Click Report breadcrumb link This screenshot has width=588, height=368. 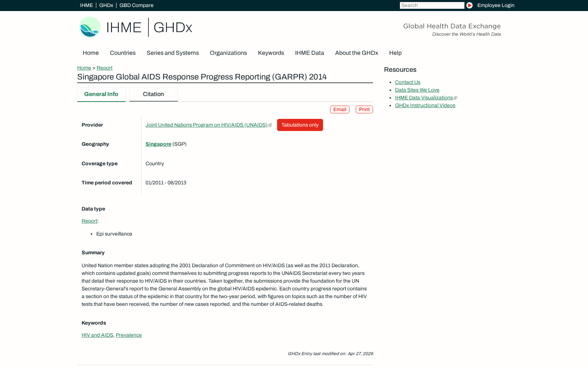point(104,68)
